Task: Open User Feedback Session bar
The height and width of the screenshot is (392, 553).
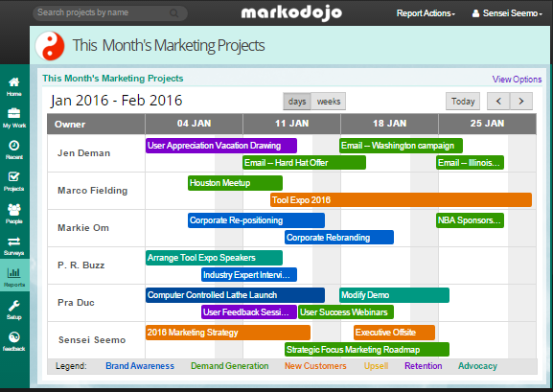Action: click(249, 312)
